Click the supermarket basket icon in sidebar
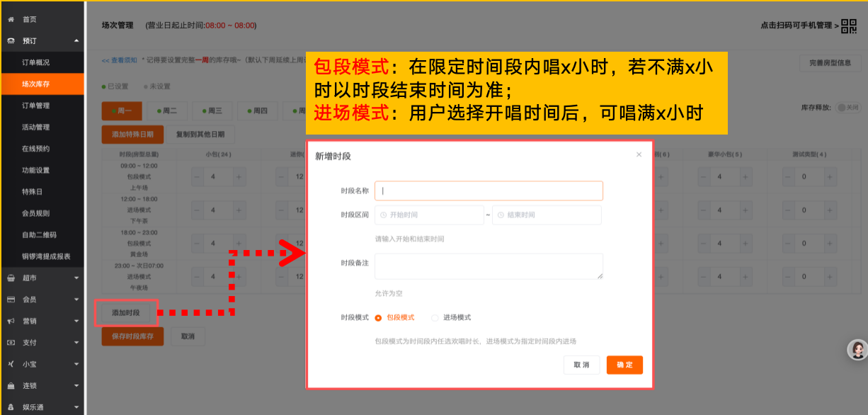This screenshot has height=415, width=868. (11, 278)
